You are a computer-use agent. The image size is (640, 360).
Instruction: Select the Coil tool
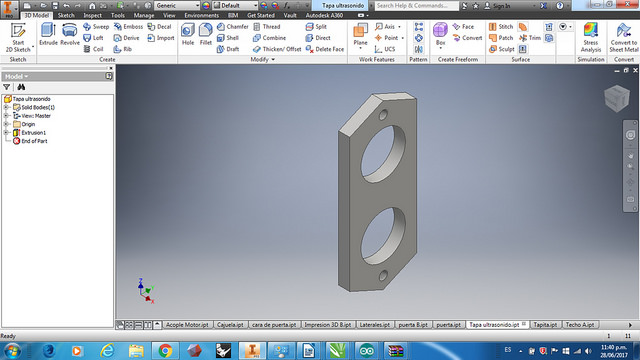(93, 49)
